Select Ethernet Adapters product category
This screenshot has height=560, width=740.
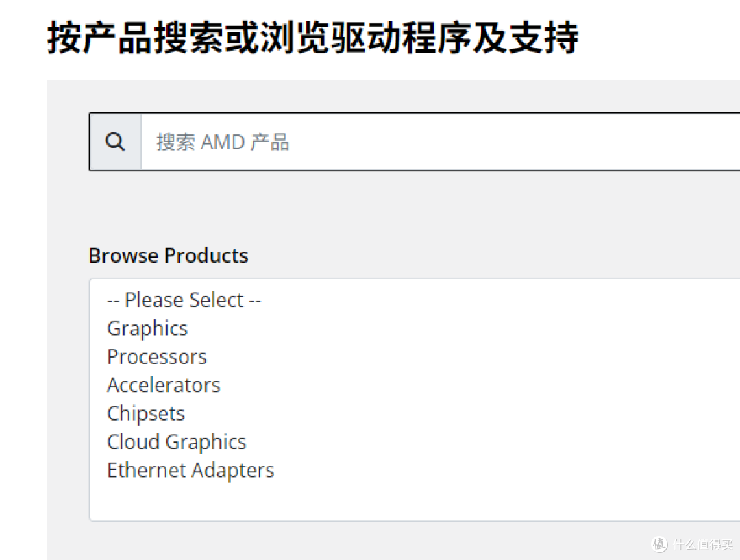(190, 470)
